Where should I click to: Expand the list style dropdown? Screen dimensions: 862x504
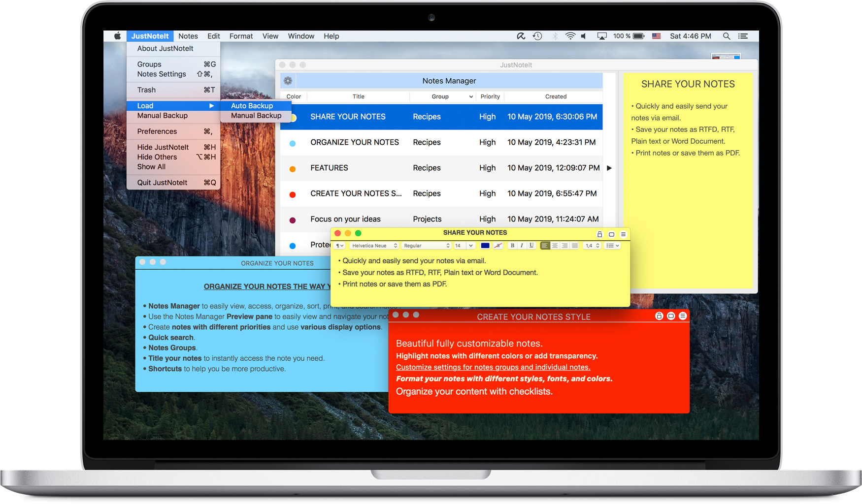click(612, 246)
